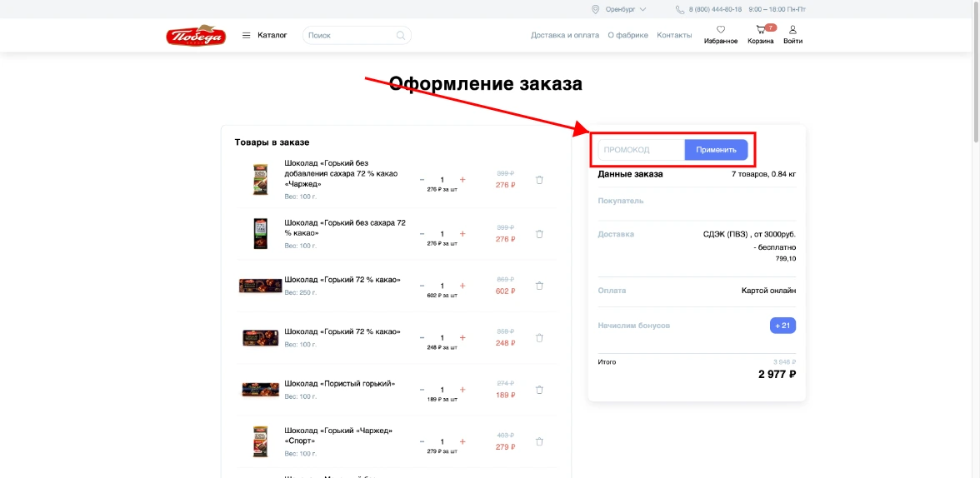Increase quantity of «Пористый горький»
Viewport: 980px width, 478px height.
[x=462, y=390]
